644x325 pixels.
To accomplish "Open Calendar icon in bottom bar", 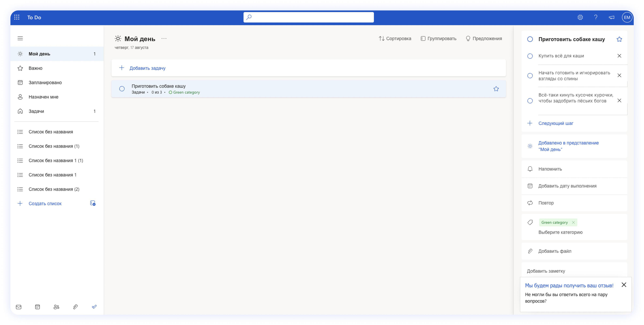I will tap(37, 307).
